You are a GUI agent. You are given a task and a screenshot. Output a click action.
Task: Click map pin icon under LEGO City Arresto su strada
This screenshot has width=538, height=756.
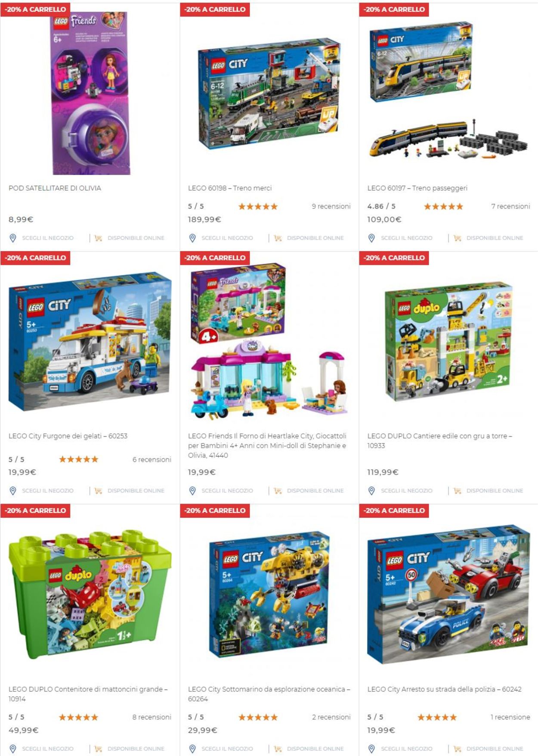click(x=371, y=749)
